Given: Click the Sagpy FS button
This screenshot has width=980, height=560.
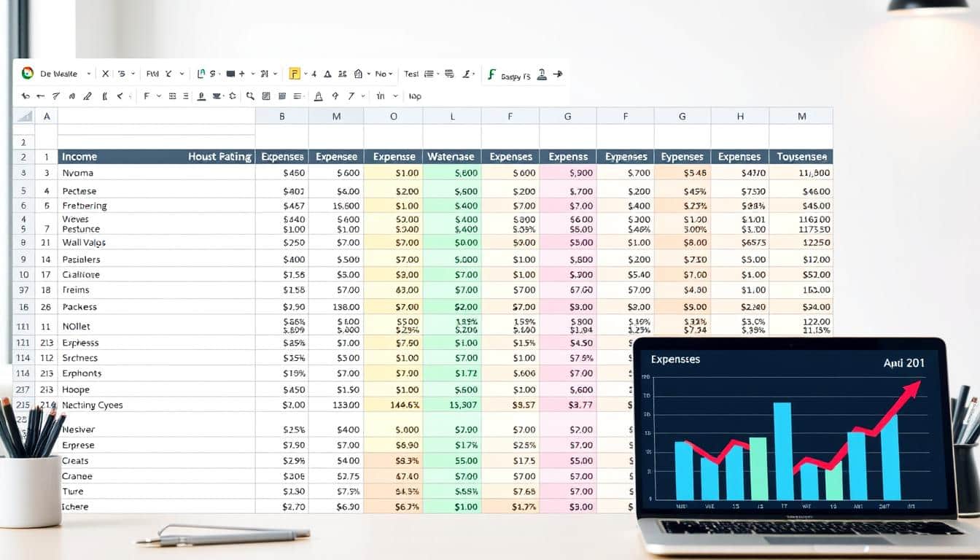Looking at the screenshot, I should pyautogui.click(x=516, y=76).
